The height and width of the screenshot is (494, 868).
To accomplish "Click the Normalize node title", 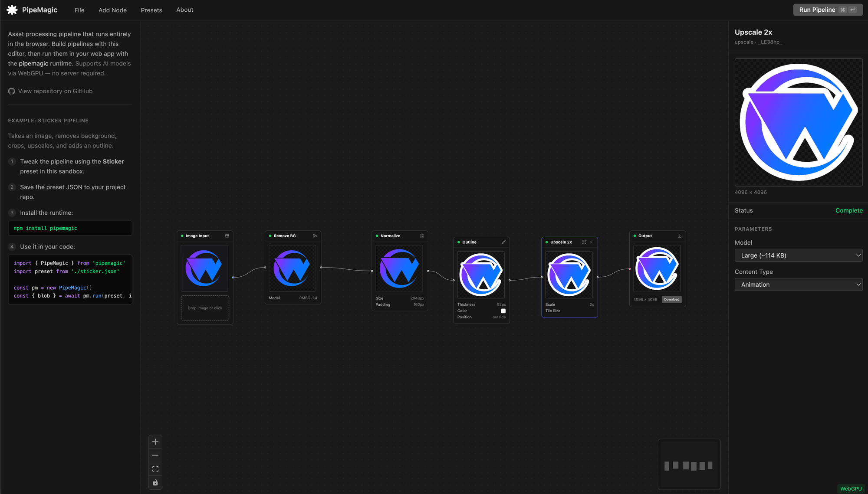I will click(x=390, y=236).
